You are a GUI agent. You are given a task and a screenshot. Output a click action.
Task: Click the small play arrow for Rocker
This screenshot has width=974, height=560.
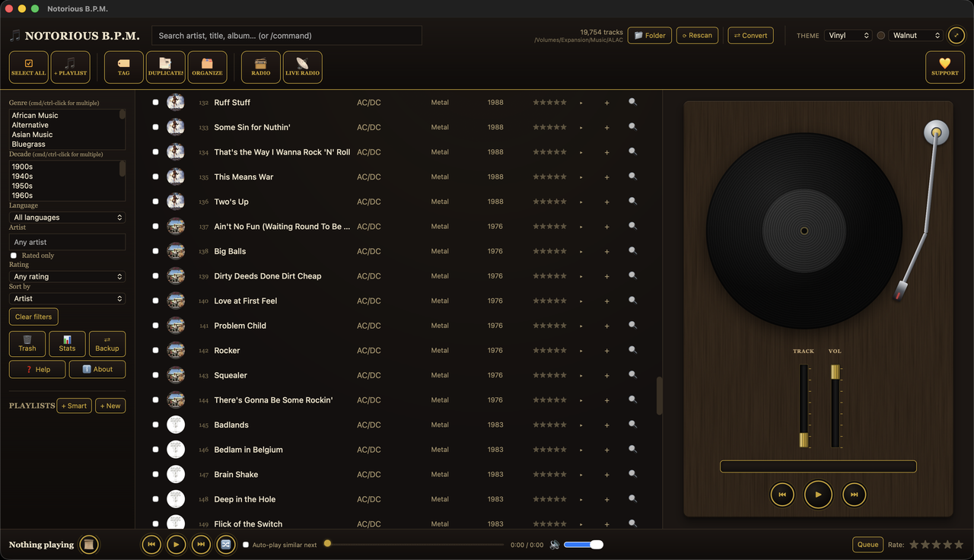coord(581,351)
